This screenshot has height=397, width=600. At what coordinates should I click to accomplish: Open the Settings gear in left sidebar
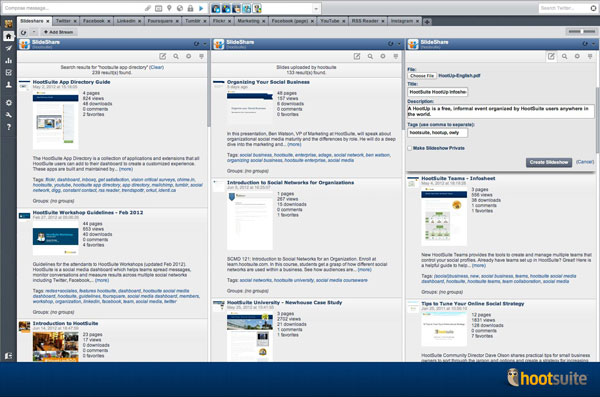8,103
